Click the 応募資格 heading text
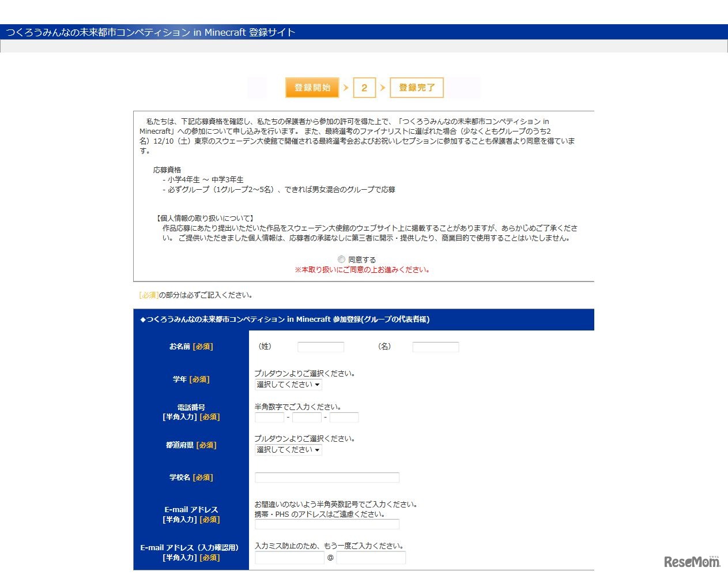The width and height of the screenshot is (728, 575). pyautogui.click(x=167, y=170)
